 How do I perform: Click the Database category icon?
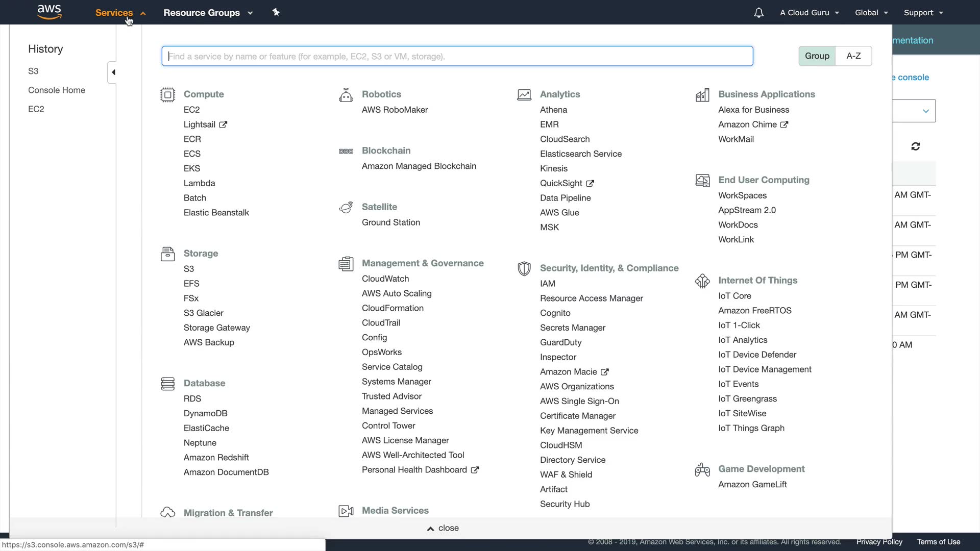pyautogui.click(x=167, y=384)
